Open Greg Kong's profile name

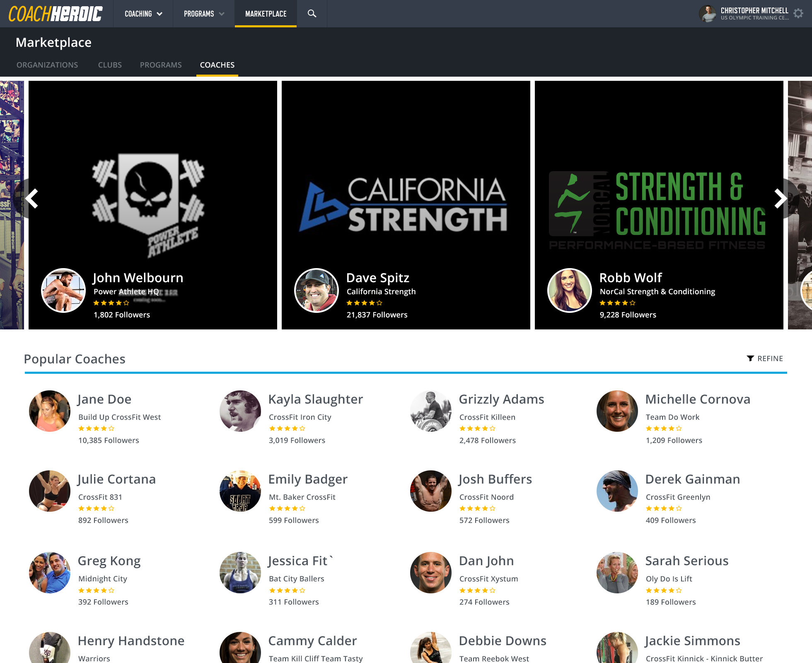tap(109, 561)
